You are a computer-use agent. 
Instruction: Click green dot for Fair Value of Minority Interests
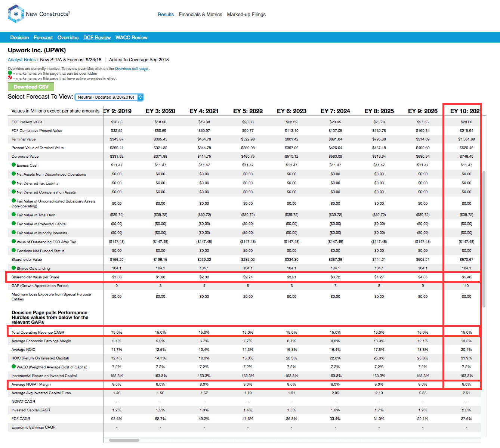click(x=13, y=232)
